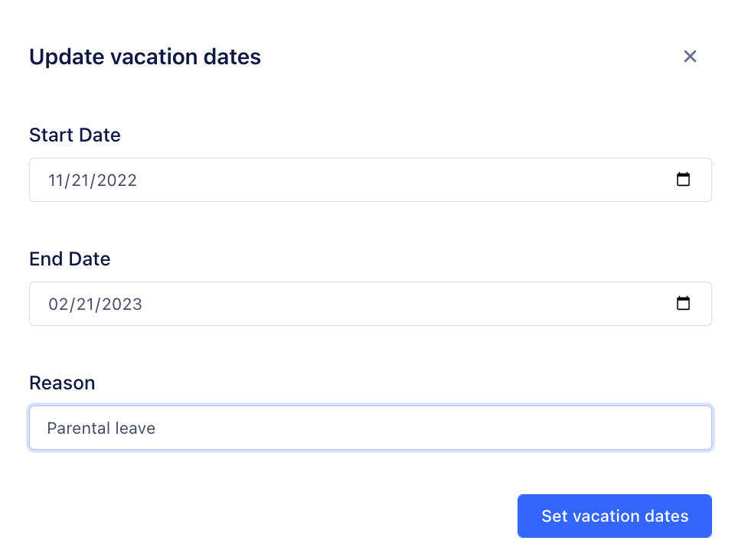Viewport: 735px width, 560px height.
Task: Click the Set vacation dates button
Action: pos(615,516)
